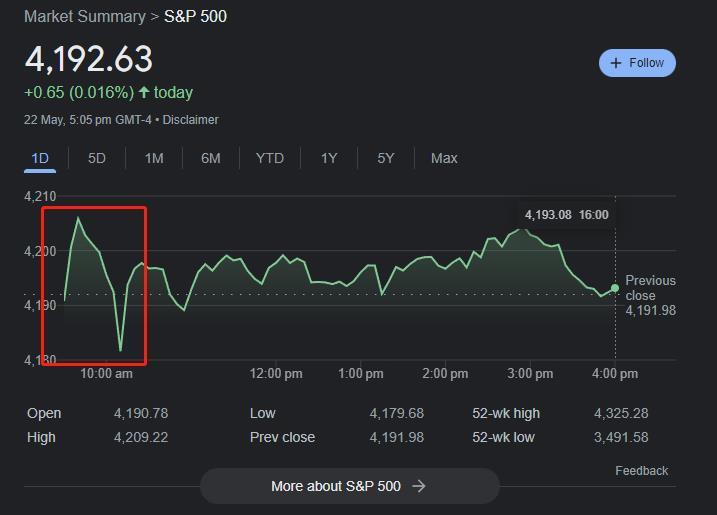Click the 16:00 end point on chart
This screenshot has height=515, width=717.
tap(615, 288)
